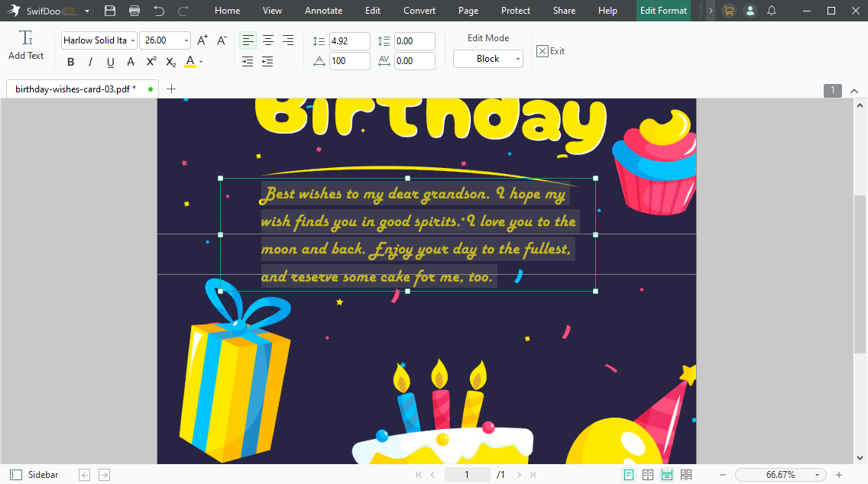
Task: Navigate back with left arrow box
Action: (x=84, y=475)
